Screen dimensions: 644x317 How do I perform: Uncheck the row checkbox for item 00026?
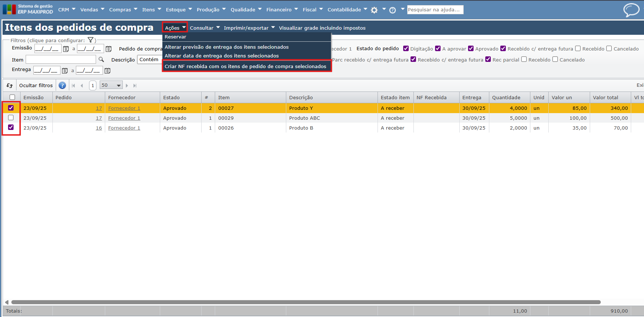11,127
